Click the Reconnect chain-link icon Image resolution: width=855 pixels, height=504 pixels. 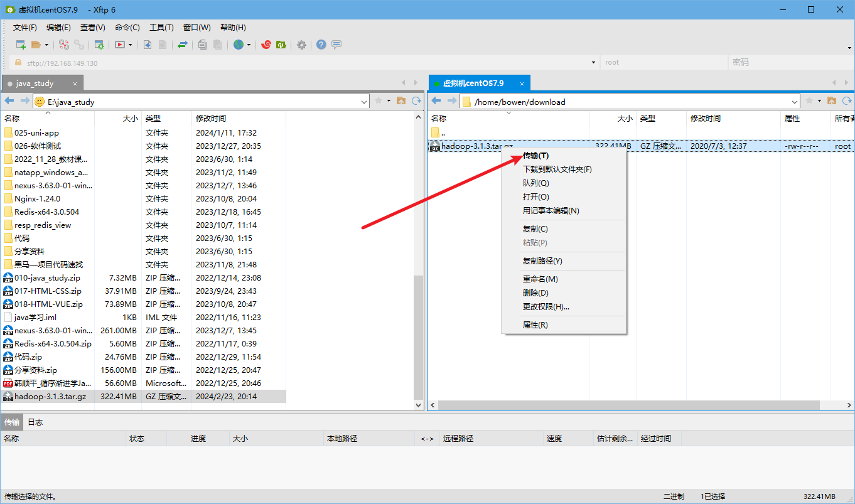point(79,45)
